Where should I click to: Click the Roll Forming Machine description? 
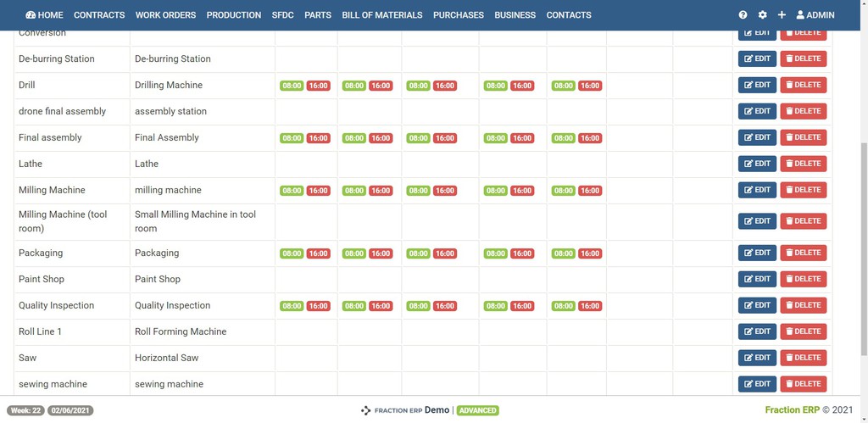pos(181,331)
